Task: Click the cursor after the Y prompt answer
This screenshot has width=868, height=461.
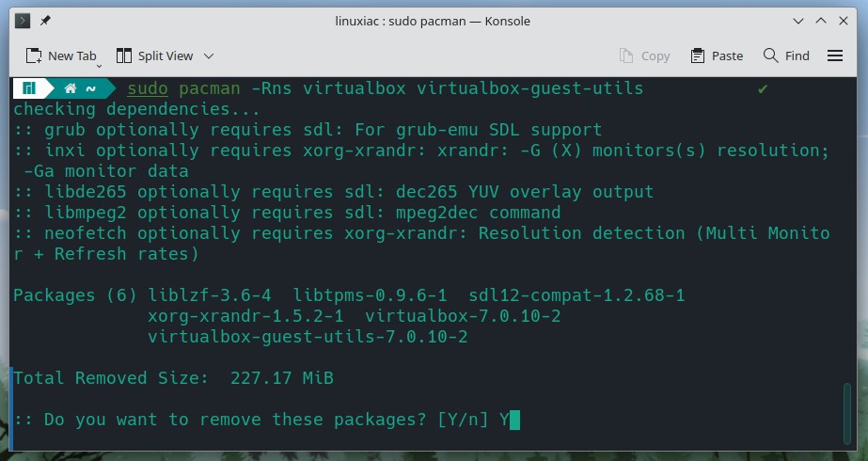Action: [514, 420]
